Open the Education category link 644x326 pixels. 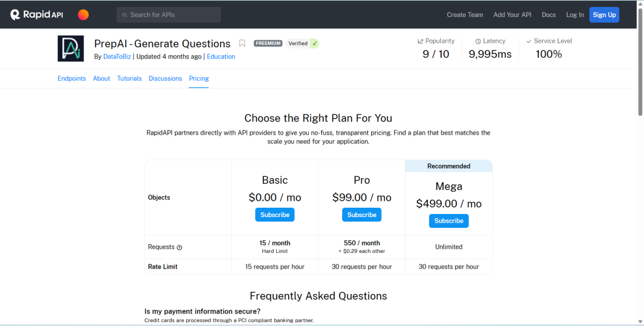pyautogui.click(x=221, y=57)
